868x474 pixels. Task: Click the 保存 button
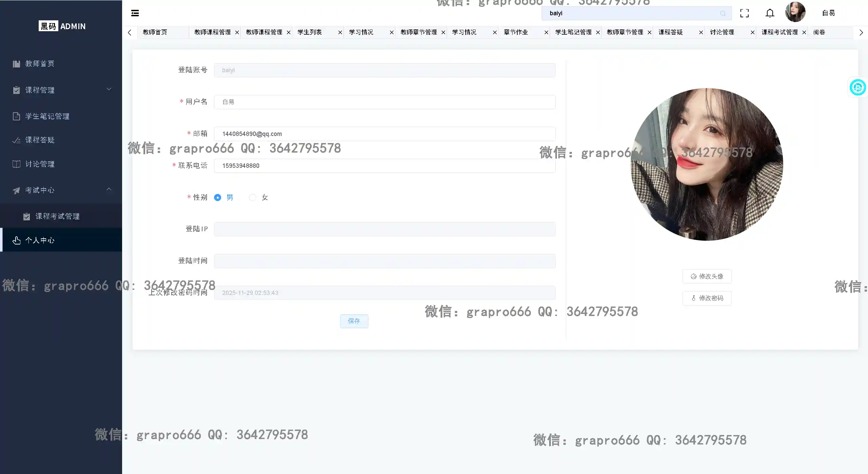point(354,321)
